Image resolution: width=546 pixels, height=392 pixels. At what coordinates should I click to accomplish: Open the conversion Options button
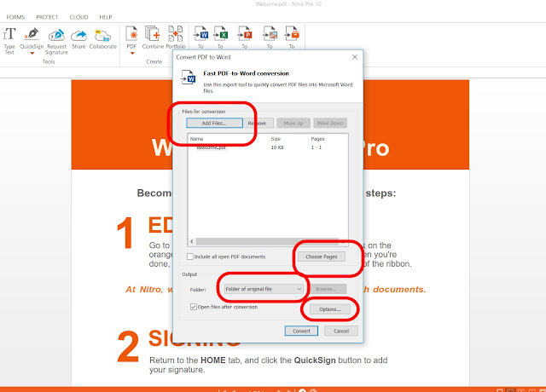330,309
